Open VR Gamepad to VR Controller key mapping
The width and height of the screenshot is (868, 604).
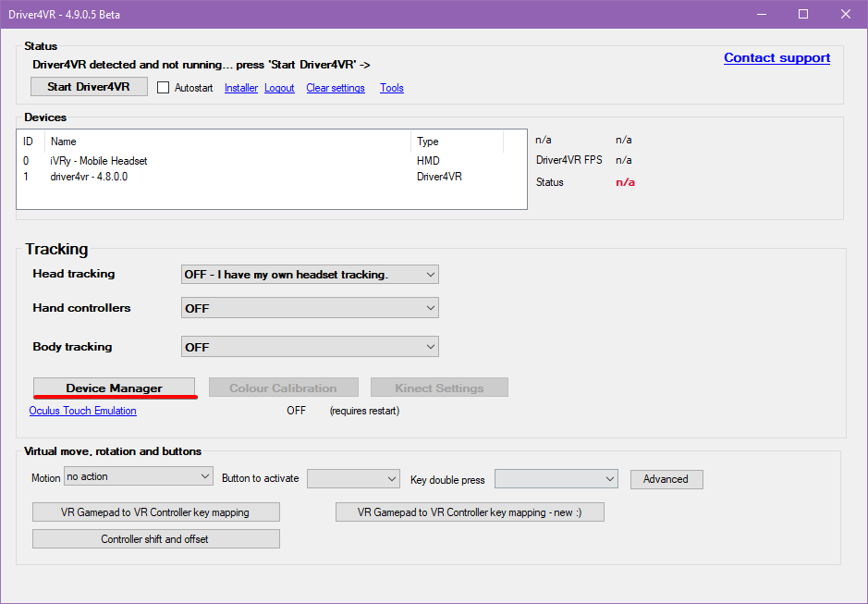tap(155, 512)
